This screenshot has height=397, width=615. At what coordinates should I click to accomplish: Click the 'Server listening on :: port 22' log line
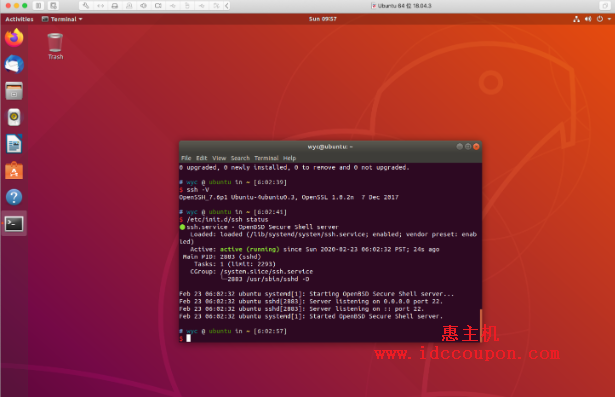pos(302,309)
